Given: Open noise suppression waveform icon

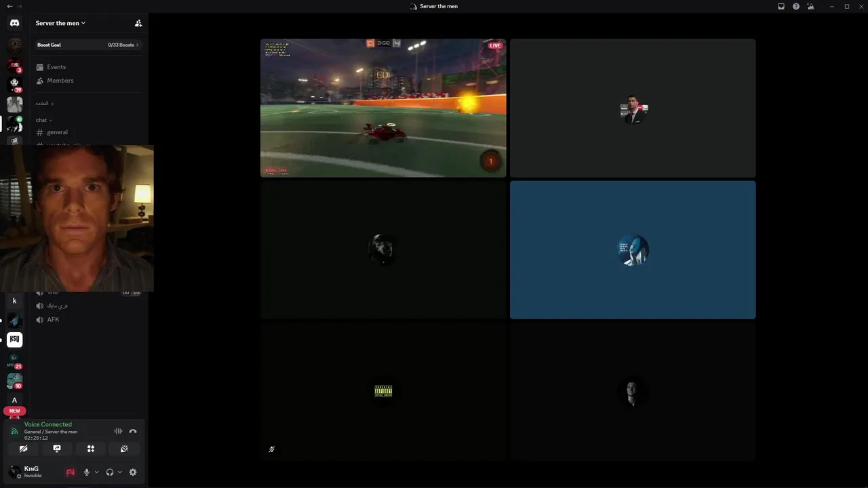Looking at the screenshot, I should click(x=118, y=431).
